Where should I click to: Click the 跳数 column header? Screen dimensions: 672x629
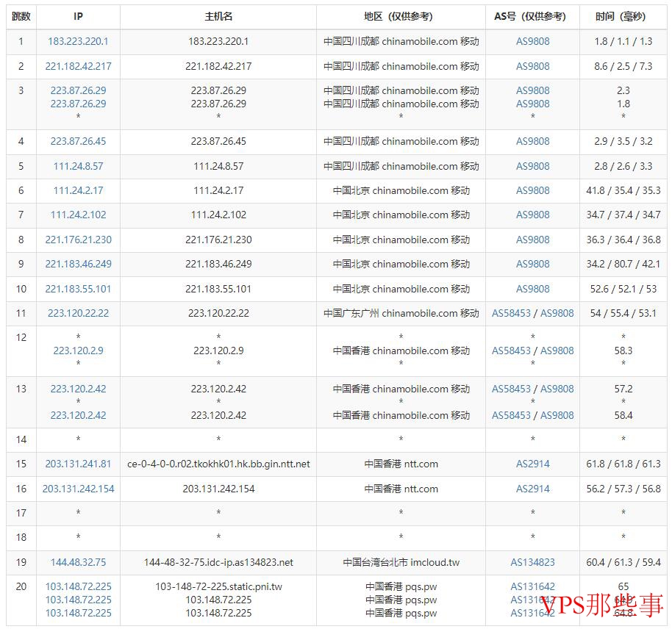(x=21, y=17)
